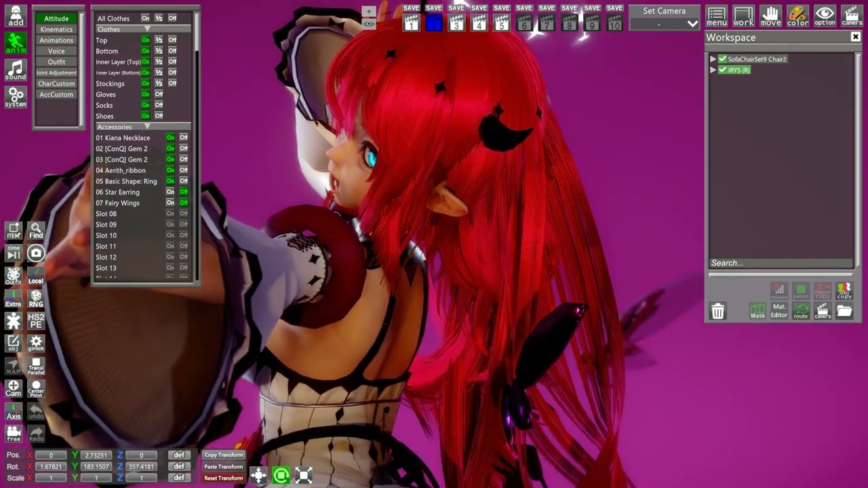Viewport: 868px width, 488px height.
Task: Open the CharCustom tab
Action: click(x=56, y=83)
